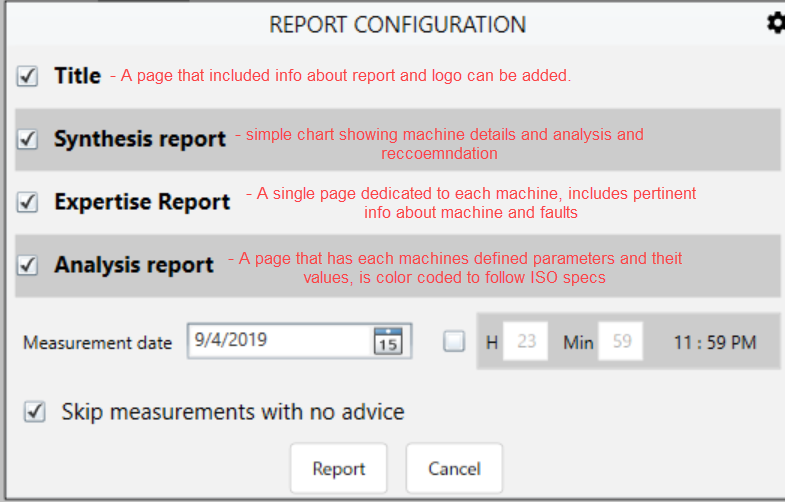Click the Title label

pyautogui.click(x=78, y=76)
